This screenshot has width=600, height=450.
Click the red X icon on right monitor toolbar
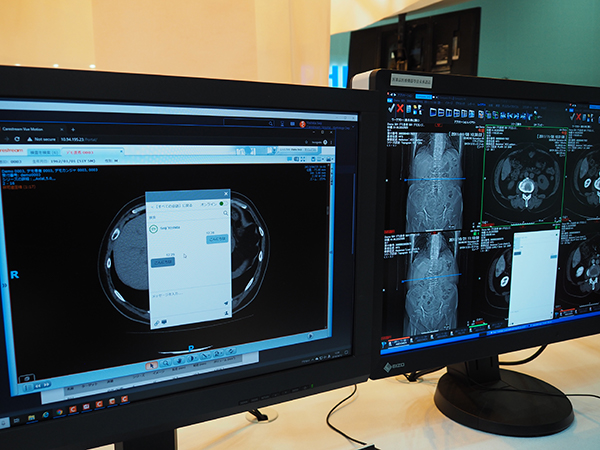[398, 107]
